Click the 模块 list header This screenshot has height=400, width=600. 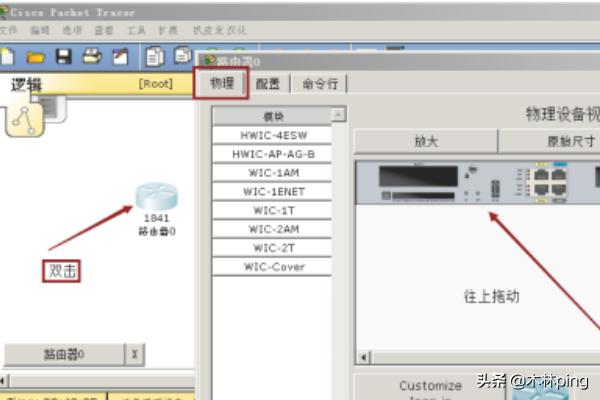[272, 116]
